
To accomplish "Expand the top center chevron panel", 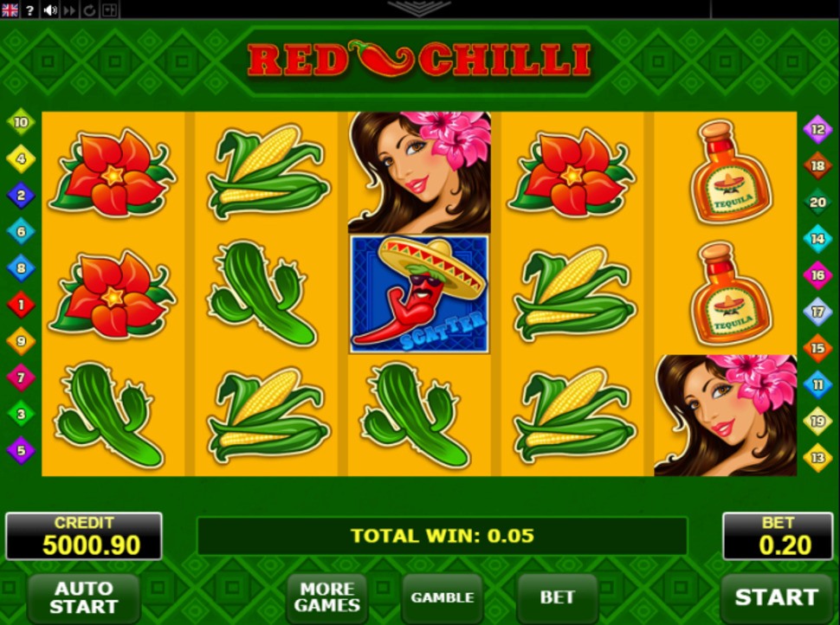I will (x=419, y=8).
